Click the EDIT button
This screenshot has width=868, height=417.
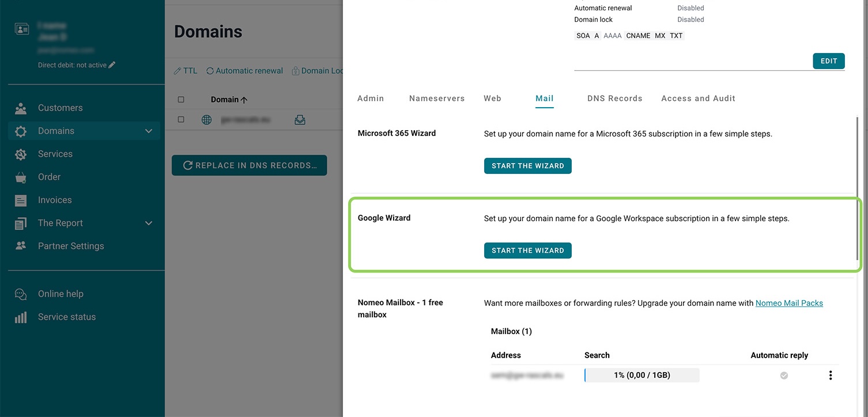pos(829,61)
